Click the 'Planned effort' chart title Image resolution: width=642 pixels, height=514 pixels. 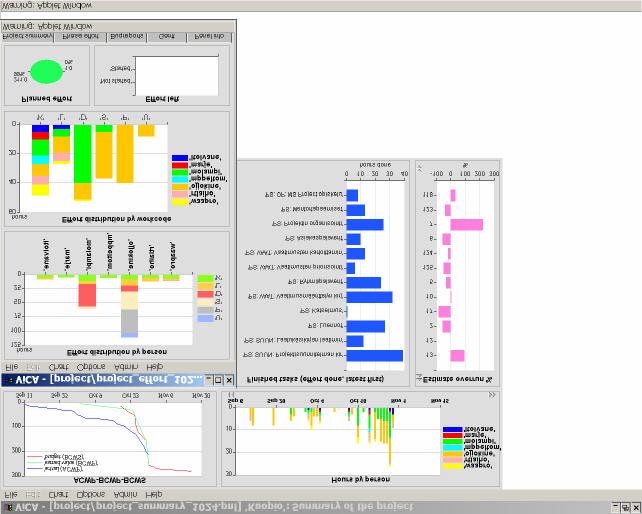click(x=47, y=99)
